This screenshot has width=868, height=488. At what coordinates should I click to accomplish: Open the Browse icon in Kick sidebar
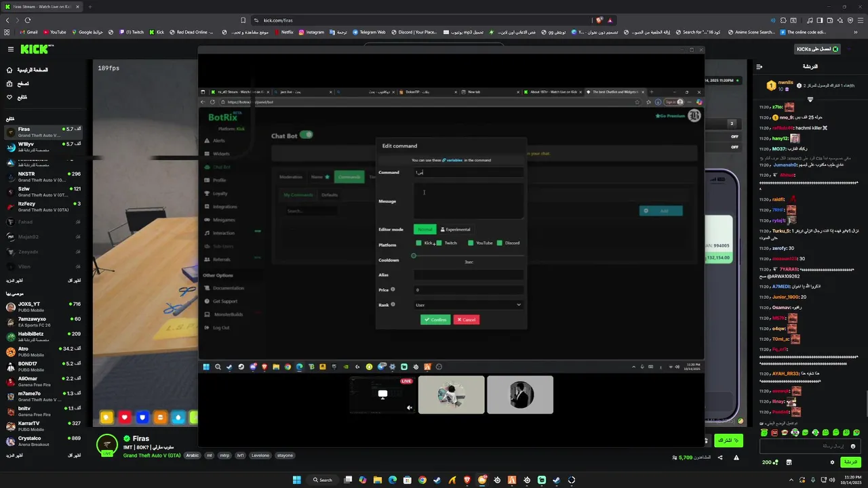[x=9, y=83]
